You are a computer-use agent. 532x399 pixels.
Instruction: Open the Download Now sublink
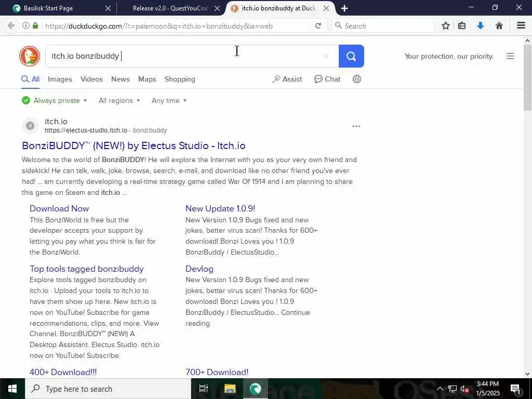coord(59,208)
